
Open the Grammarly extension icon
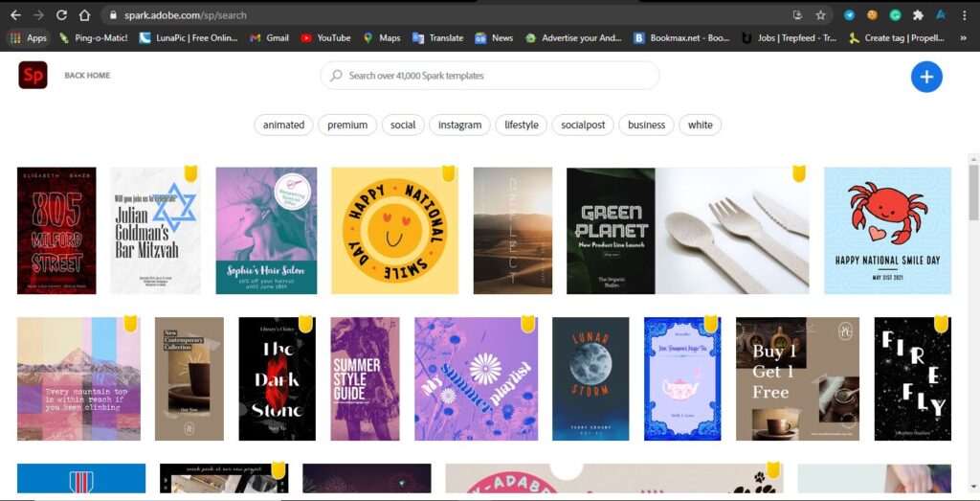point(895,15)
